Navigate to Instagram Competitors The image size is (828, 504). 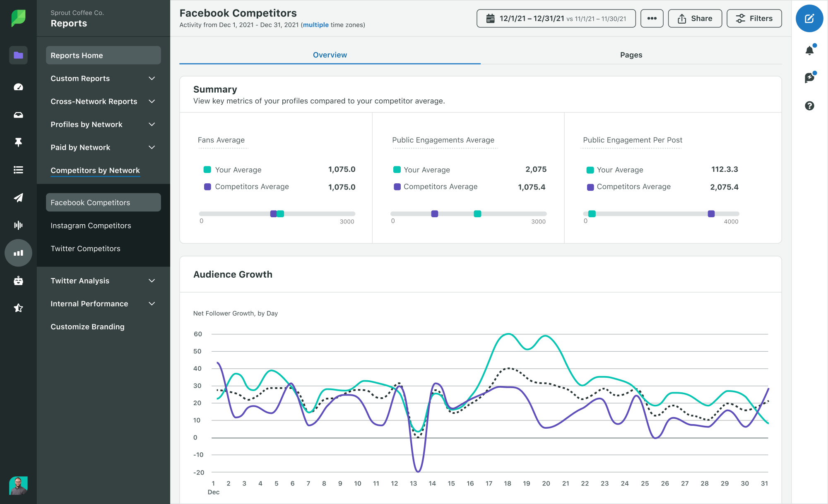tap(91, 225)
